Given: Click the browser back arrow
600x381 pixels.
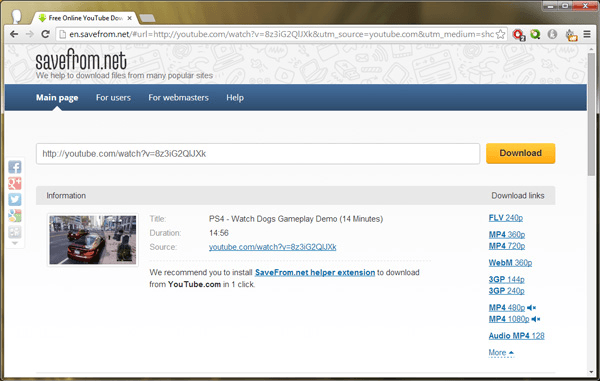Looking at the screenshot, I should click(x=14, y=34).
